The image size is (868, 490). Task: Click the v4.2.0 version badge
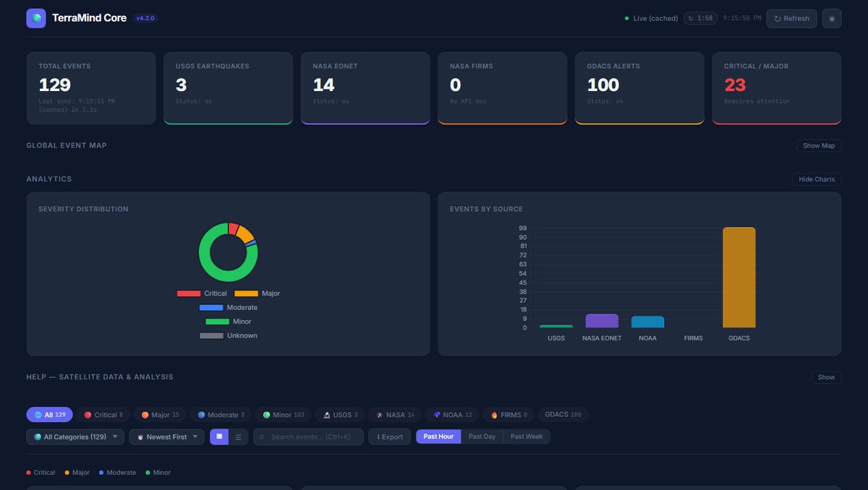click(145, 18)
